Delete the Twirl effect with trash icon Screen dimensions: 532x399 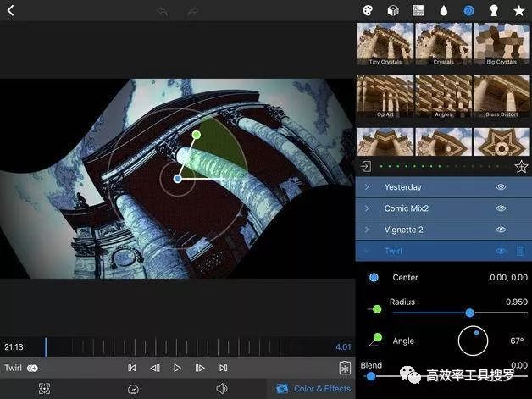pos(520,251)
